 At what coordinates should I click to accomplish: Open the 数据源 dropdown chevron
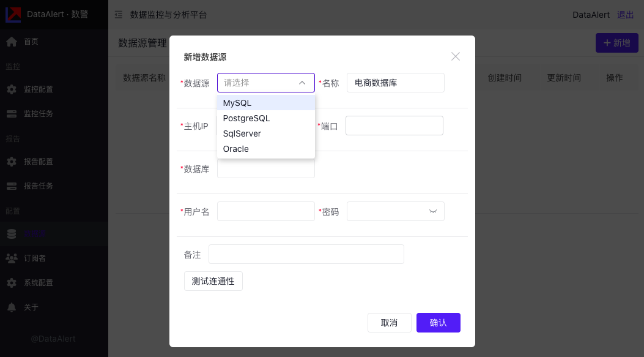pos(302,82)
